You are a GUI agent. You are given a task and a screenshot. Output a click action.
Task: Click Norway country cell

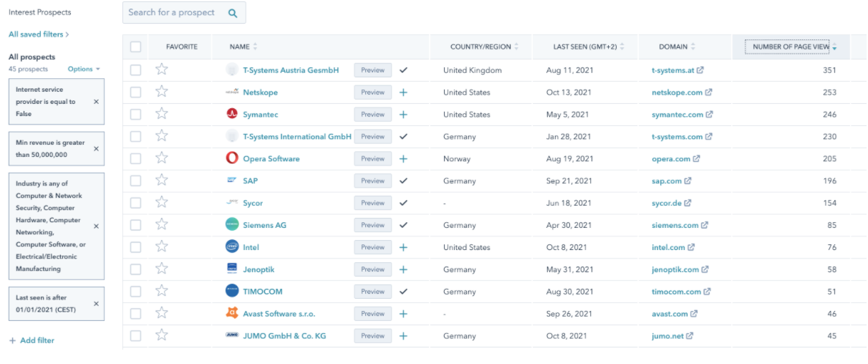[457, 159]
